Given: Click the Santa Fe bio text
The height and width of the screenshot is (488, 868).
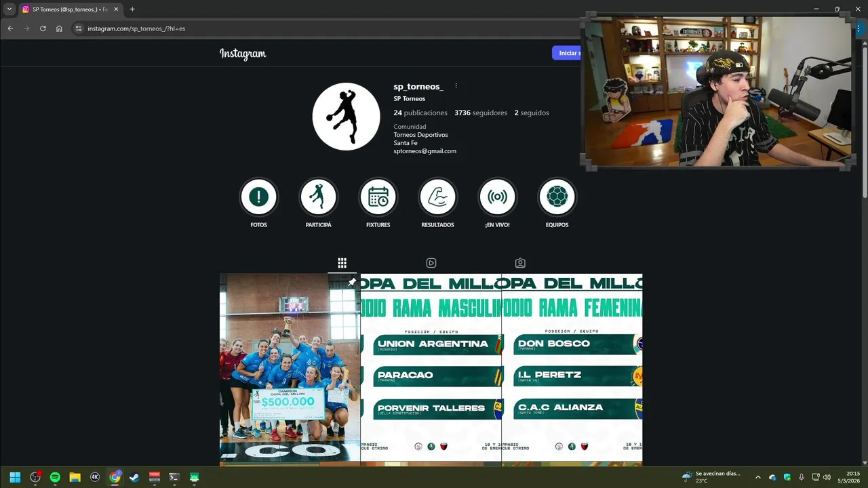Looking at the screenshot, I should click(x=406, y=143).
